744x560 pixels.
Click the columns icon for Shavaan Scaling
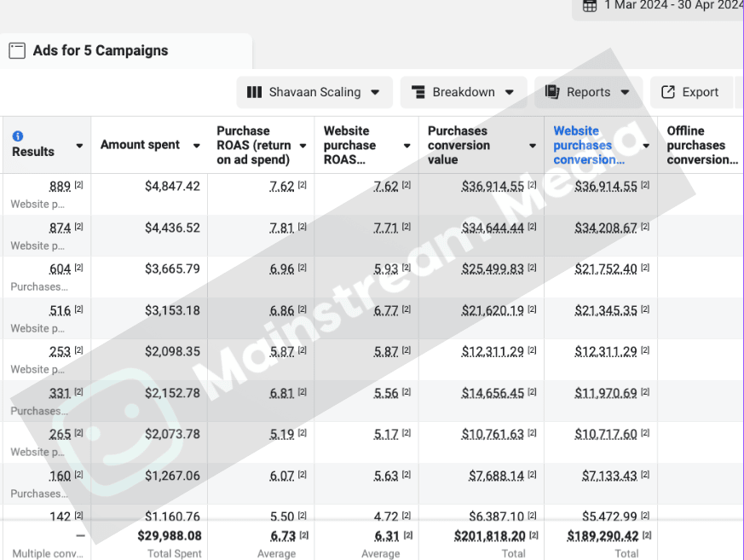(x=254, y=92)
